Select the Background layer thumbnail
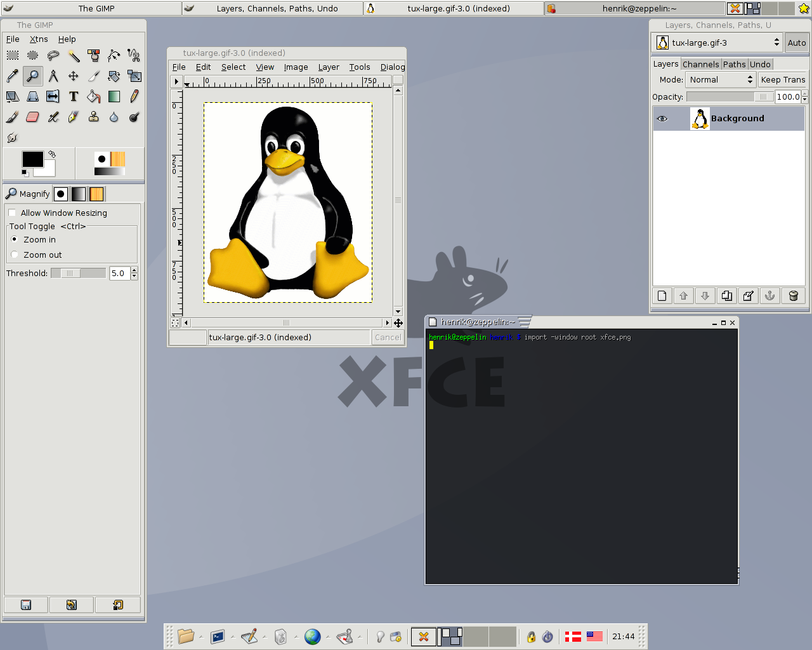 pos(700,119)
